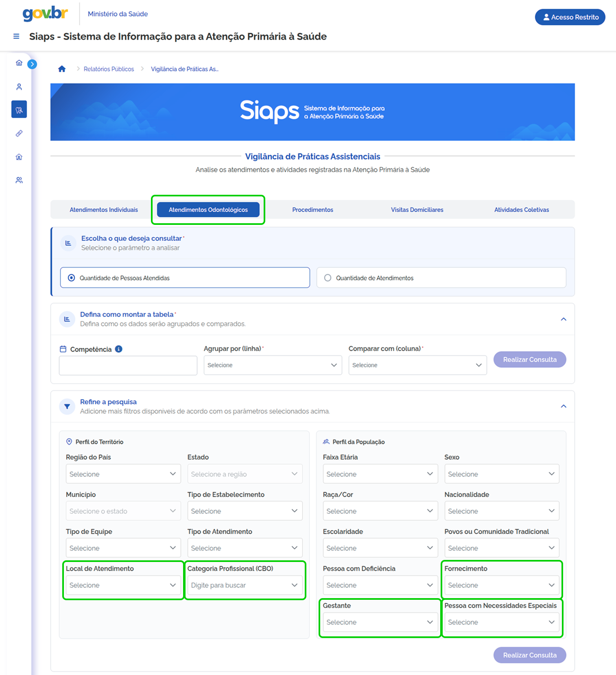Click the people icon beside Perfil da População

(x=326, y=442)
